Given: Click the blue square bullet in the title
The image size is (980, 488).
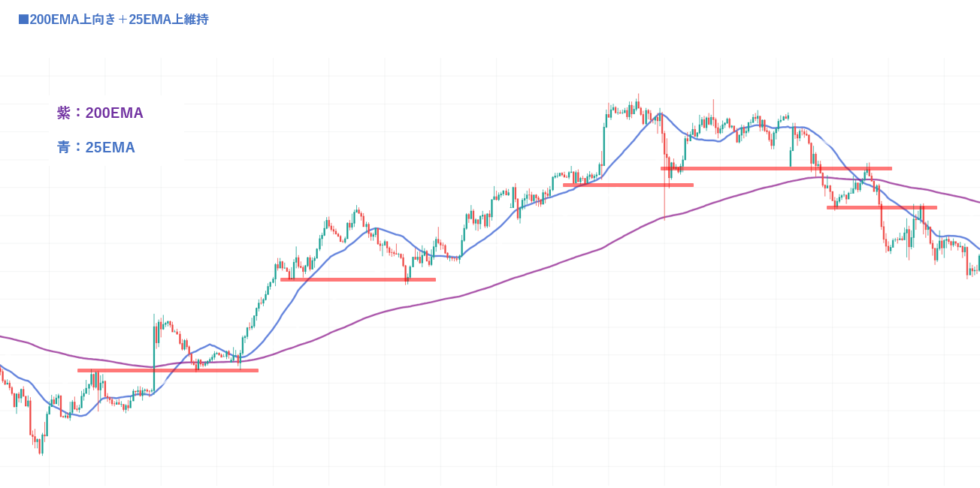Looking at the screenshot, I should point(23,20).
